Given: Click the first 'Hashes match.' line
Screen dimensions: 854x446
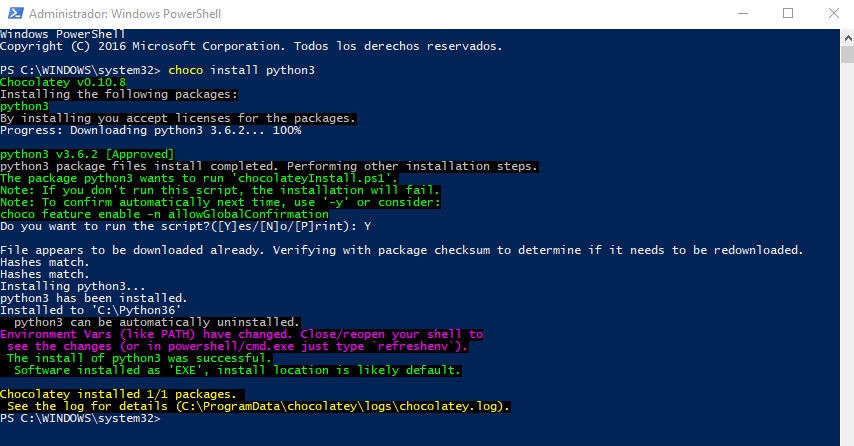Looking at the screenshot, I should (x=45, y=262).
